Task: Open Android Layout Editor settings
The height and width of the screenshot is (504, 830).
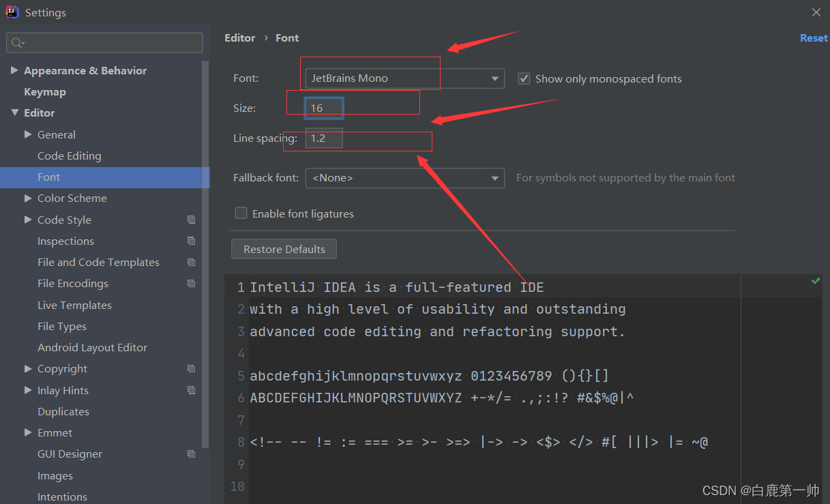Action: click(x=92, y=347)
